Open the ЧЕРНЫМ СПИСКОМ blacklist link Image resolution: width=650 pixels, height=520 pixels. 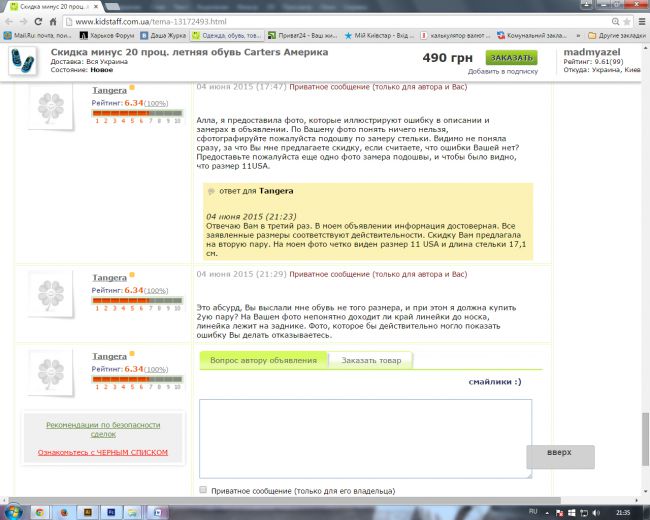103,452
